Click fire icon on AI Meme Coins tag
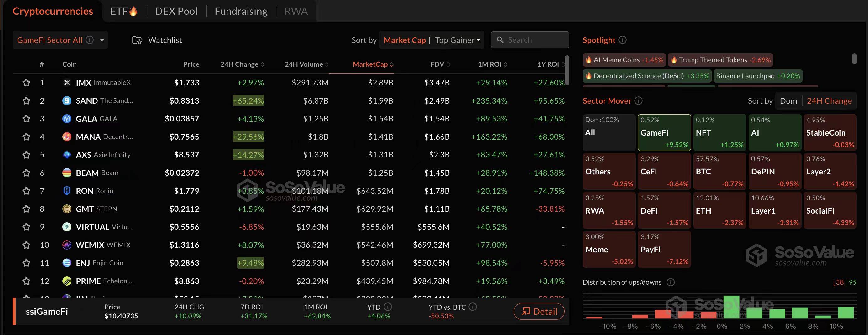868x335 pixels. click(588, 60)
